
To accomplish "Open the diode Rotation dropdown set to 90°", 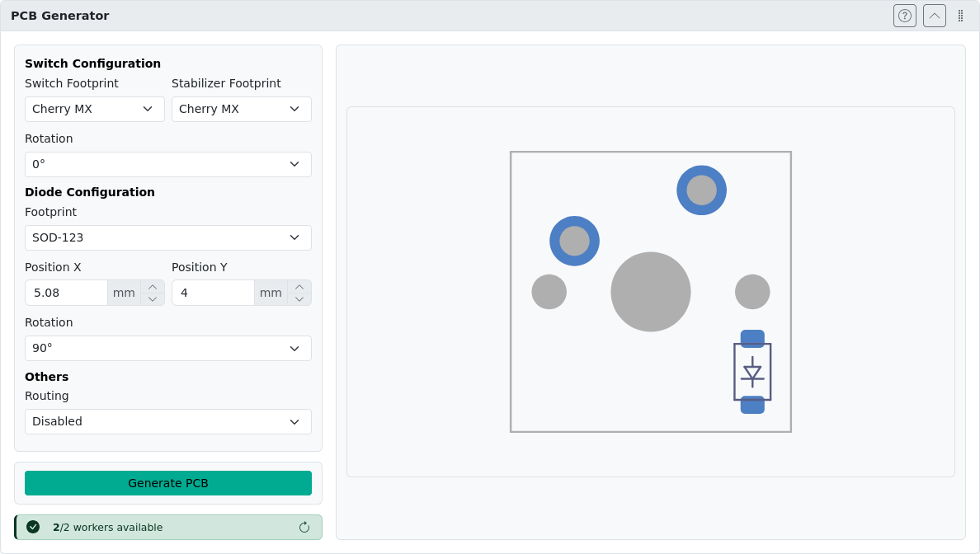I will [167, 348].
